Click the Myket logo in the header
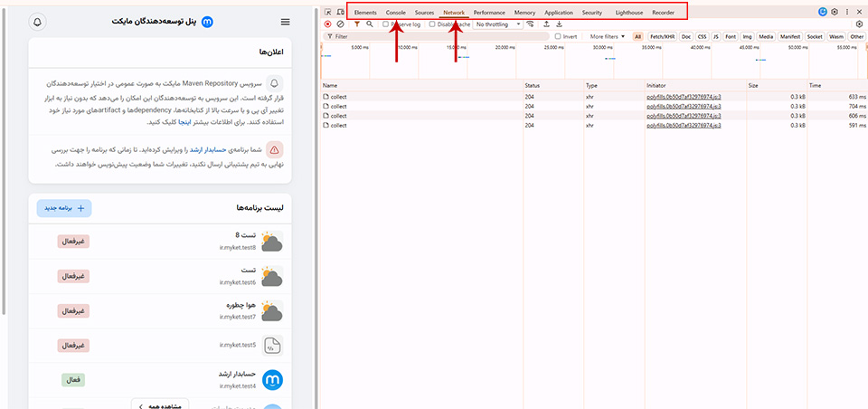Viewport: 868px width, 409px height. pyautogui.click(x=208, y=22)
